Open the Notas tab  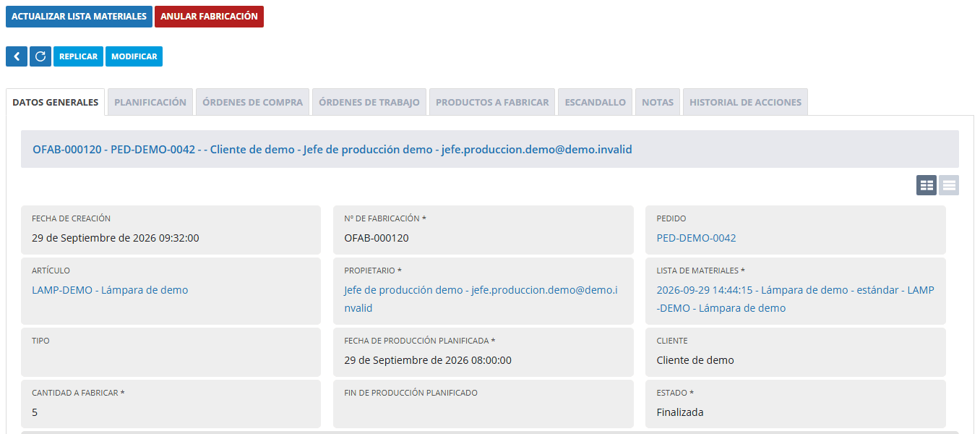(658, 102)
